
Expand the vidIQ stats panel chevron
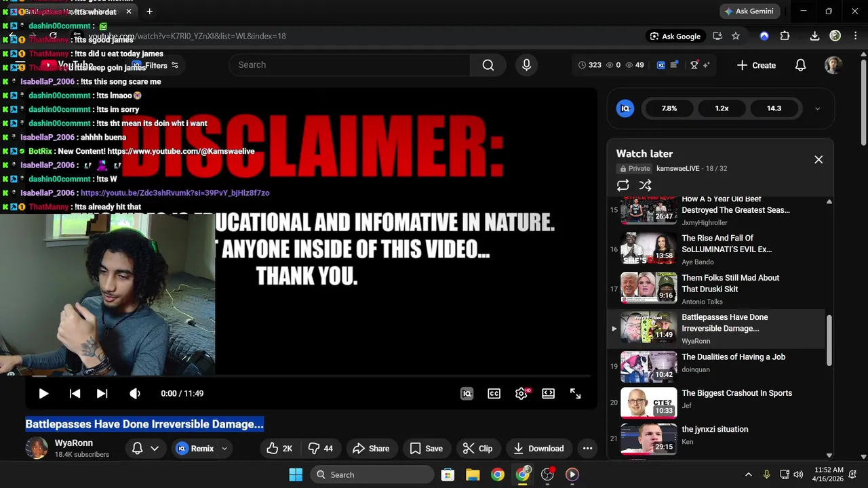[x=817, y=108]
